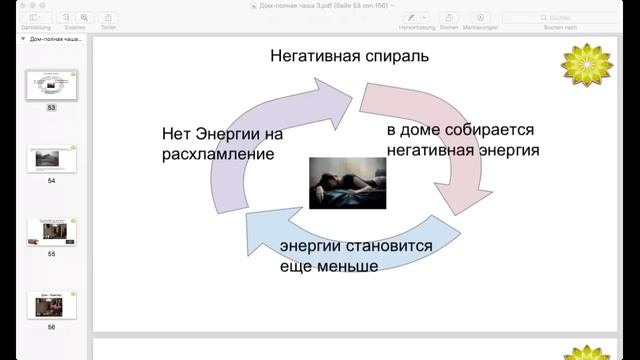Screen dimensions: 640x360
Task: Click the yellow flower logo on page 53
Action: (x=587, y=64)
